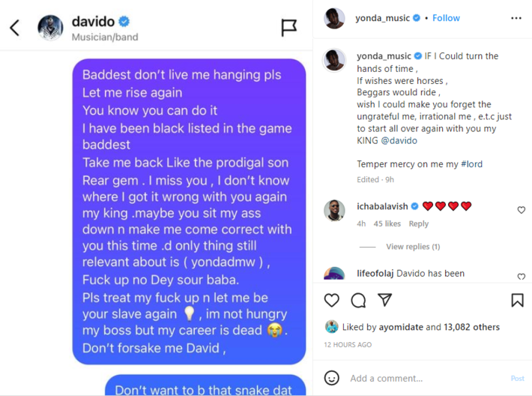Open the #lord hashtag
Image resolution: width=532 pixels, height=396 pixels.
471,164
